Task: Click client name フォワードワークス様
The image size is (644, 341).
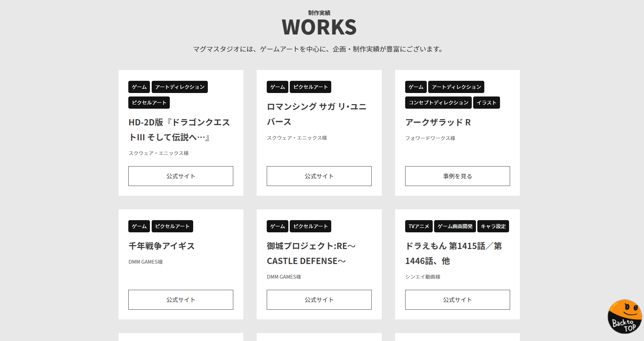Action: [430, 138]
